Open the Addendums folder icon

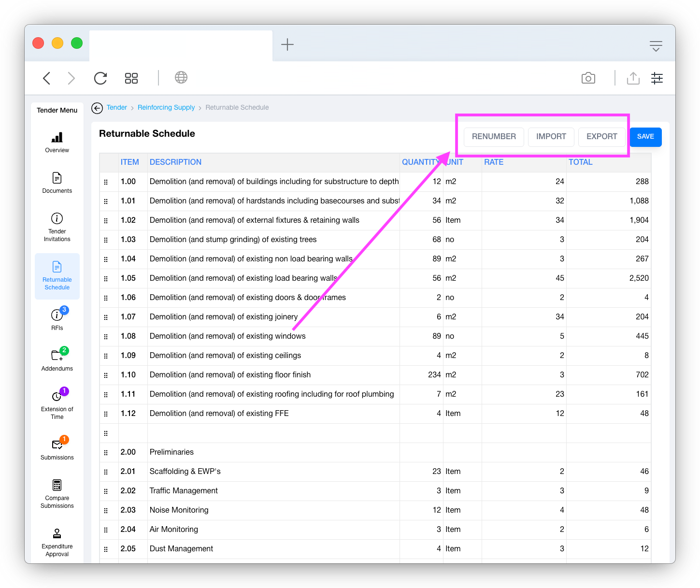coord(57,356)
